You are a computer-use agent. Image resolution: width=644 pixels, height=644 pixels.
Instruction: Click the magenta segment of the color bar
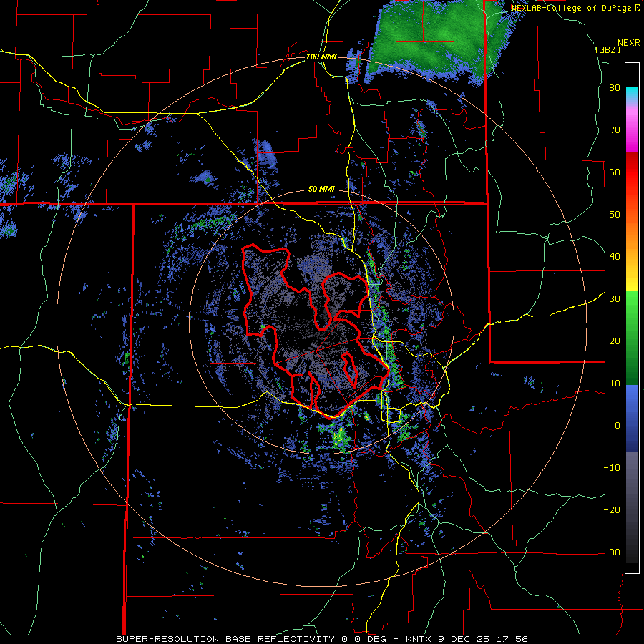pos(632,130)
